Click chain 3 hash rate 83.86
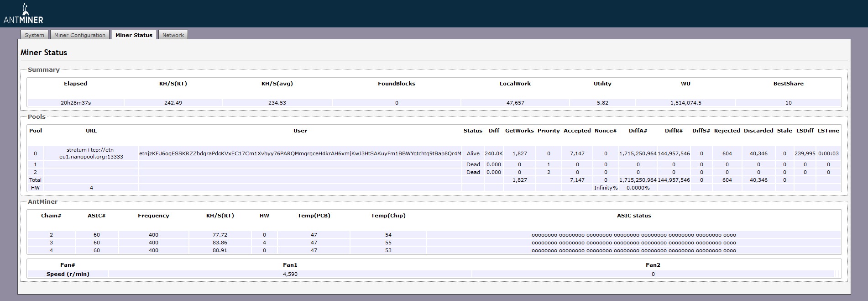 pyautogui.click(x=220, y=243)
